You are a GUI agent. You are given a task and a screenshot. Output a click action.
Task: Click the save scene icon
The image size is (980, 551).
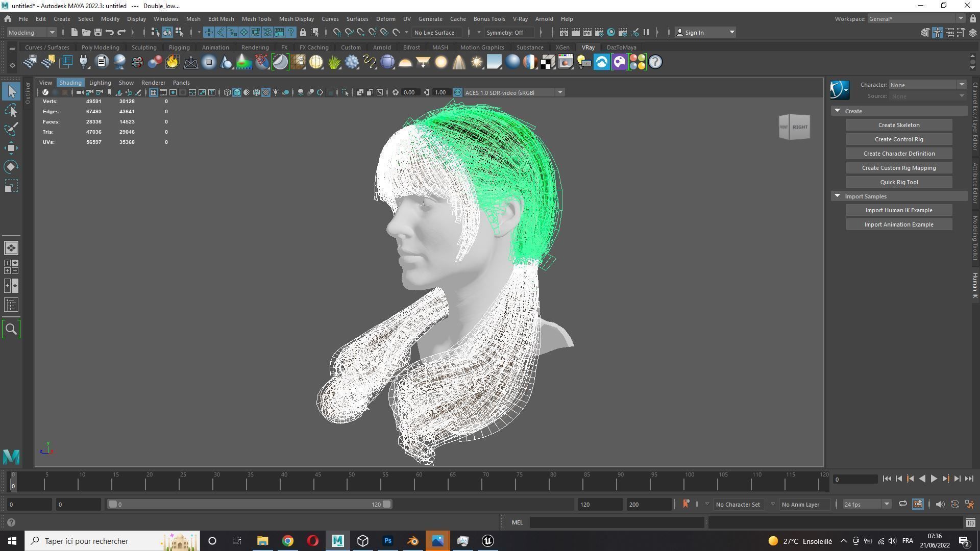(x=97, y=32)
